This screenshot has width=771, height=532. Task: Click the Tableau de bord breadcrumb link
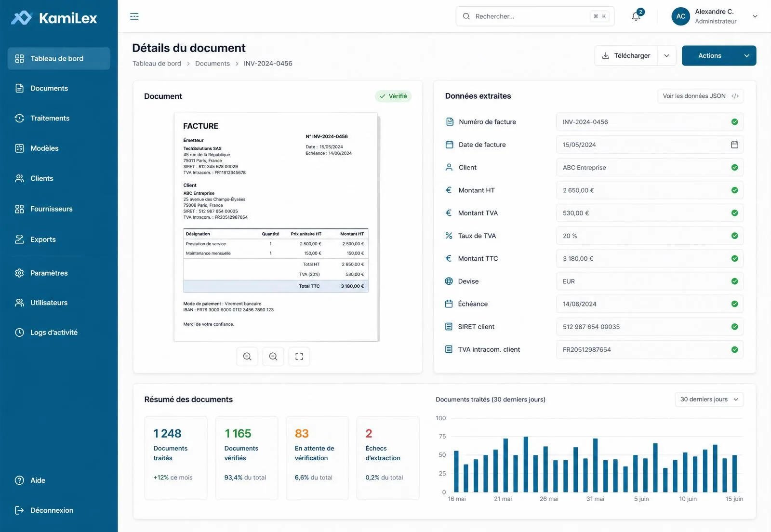point(157,64)
